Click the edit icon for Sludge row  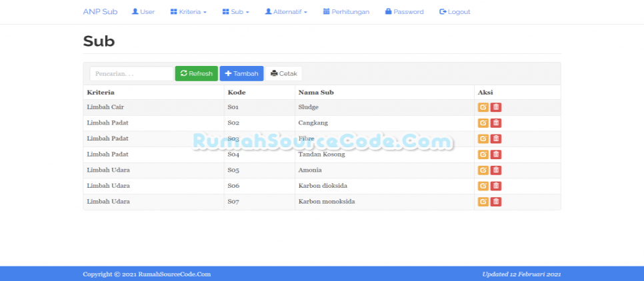[483, 107]
